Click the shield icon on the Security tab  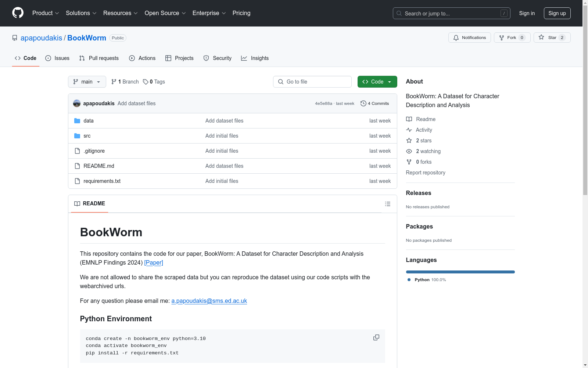pos(206,58)
